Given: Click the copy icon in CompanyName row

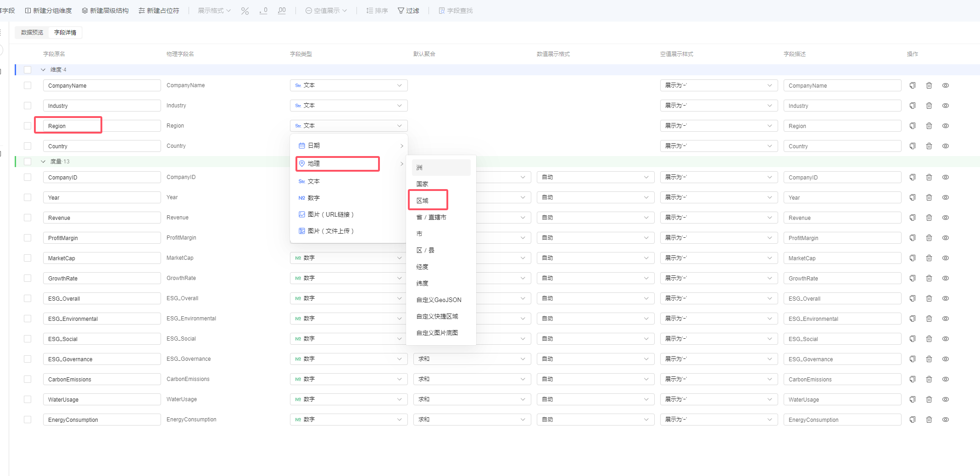Looking at the screenshot, I should pyautogui.click(x=912, y=85).
